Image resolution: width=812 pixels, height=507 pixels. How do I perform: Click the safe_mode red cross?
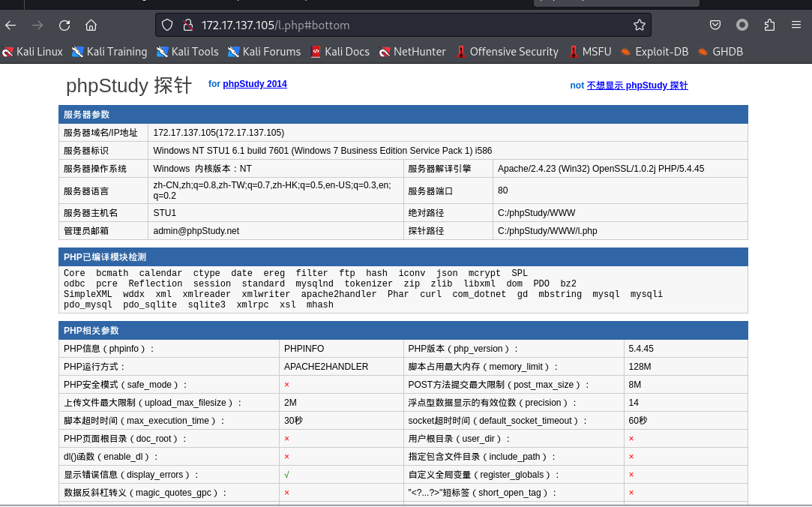click(286, 385)
